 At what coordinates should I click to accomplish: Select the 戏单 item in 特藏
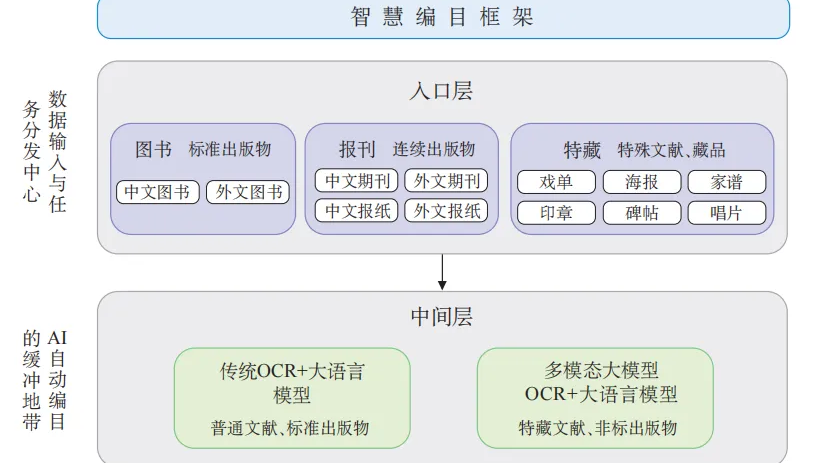click(x=556, y=182)
